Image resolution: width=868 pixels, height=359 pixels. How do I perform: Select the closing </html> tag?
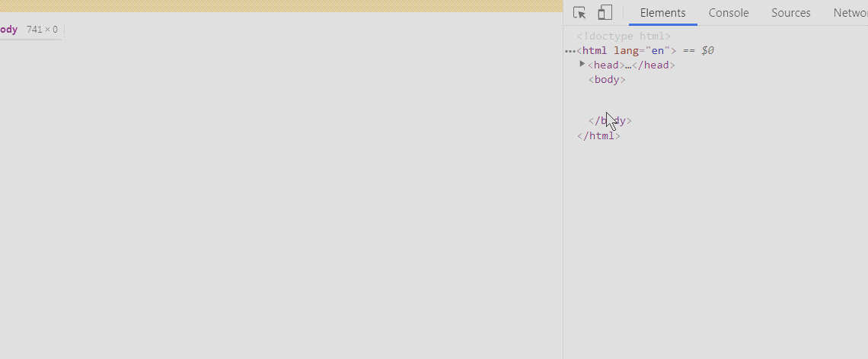(598, 136)
